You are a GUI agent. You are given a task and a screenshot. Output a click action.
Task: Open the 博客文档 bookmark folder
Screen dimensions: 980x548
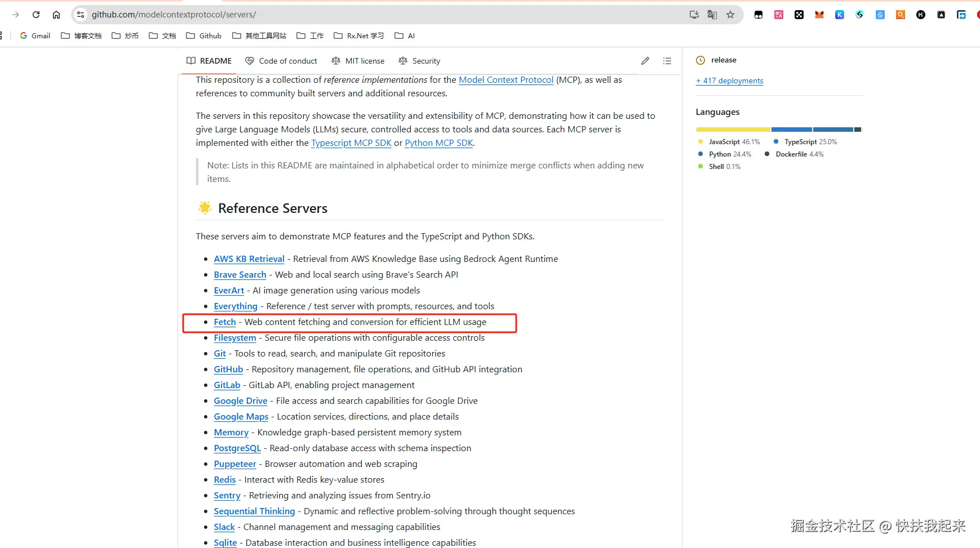[81, 35]
